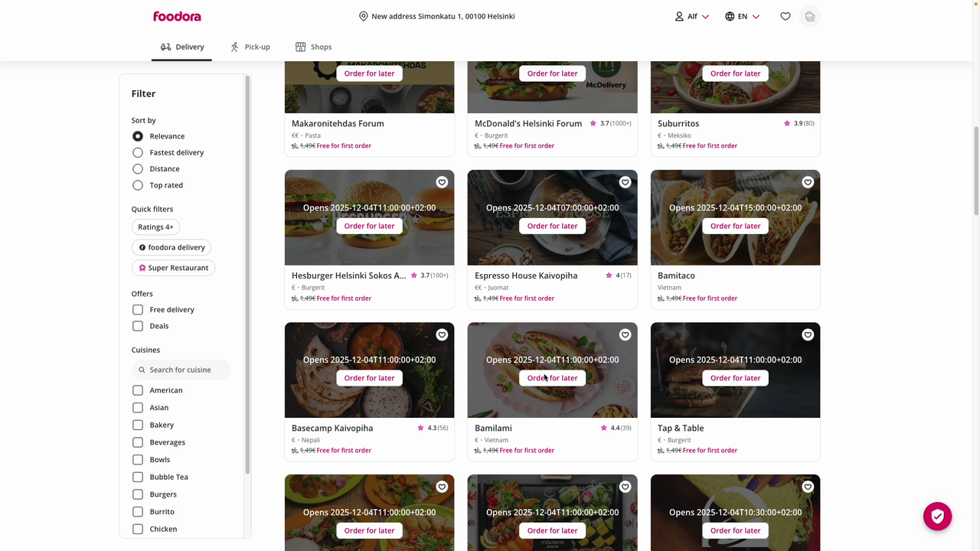Filter by Chicken cuisine
Viewport: 980px width, 551px height.
click(138, 529)
